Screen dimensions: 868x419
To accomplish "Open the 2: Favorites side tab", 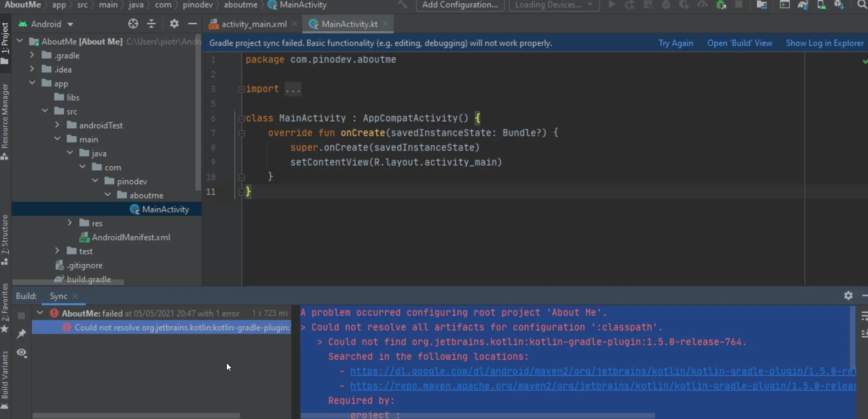I will click(5, 308).
